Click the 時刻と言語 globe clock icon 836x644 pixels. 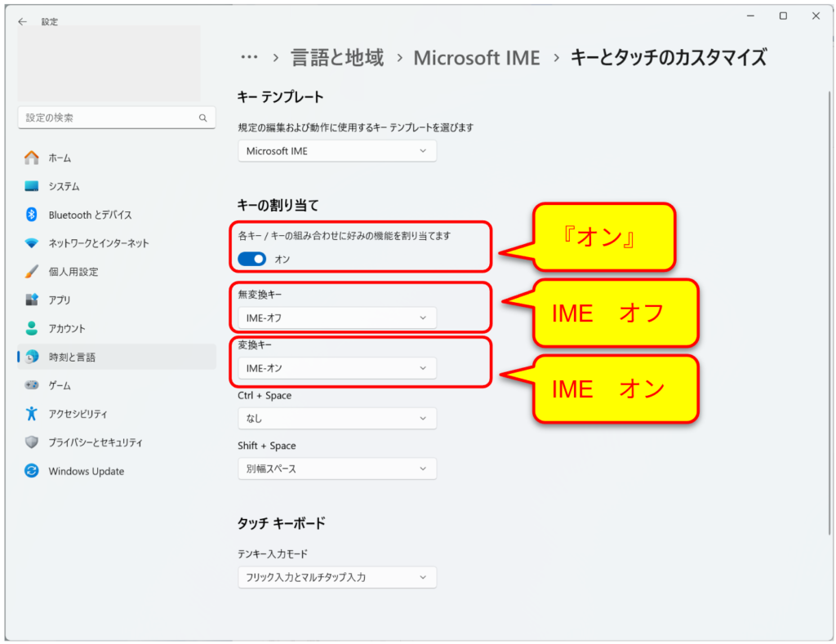pos(32,357)
